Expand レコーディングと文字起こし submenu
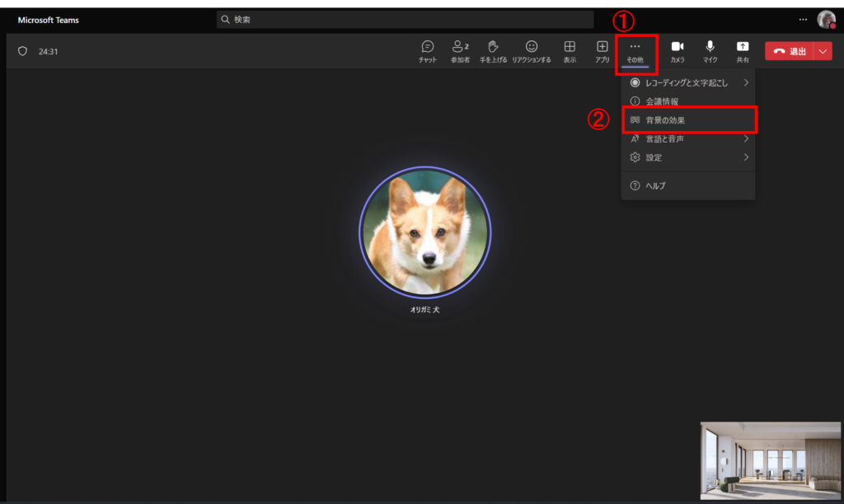This screenshot has width=844, height=504. (x=688, y=82)
